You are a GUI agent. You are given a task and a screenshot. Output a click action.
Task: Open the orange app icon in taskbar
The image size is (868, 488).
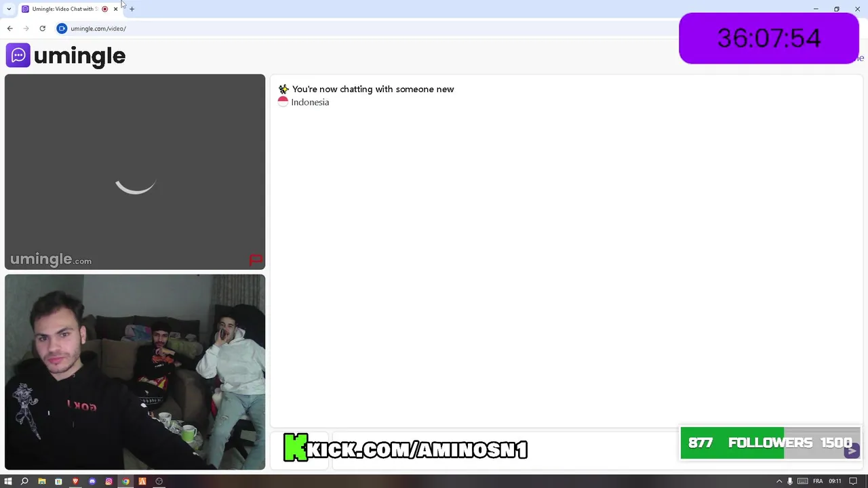[x=142, y=481]
